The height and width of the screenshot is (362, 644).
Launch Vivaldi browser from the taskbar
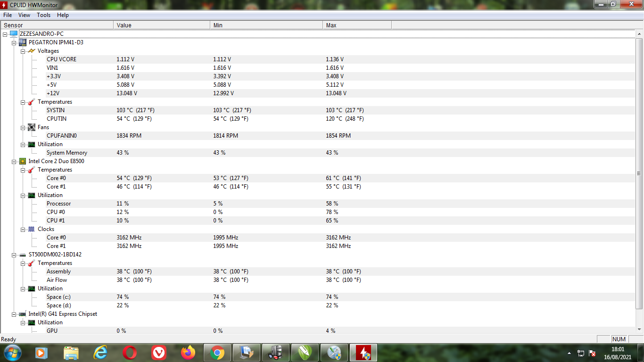(x=159, y=352)
